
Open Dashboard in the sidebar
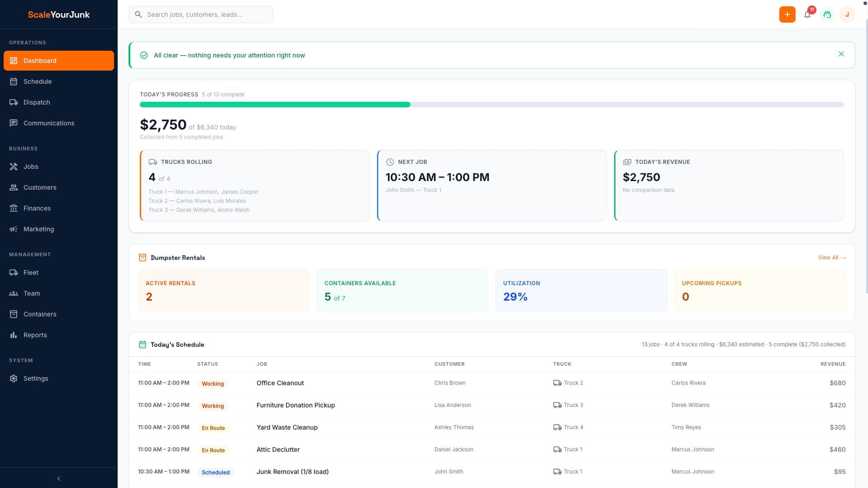coord(59,61)
